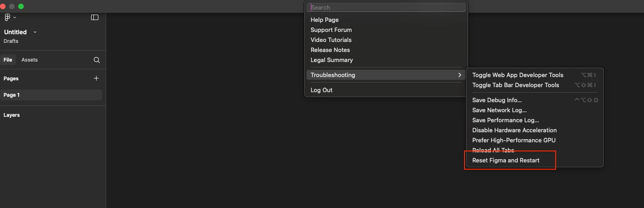644x208 pixels.
Task: Open Legal Summary menu item
Action: tap(386, 60)
